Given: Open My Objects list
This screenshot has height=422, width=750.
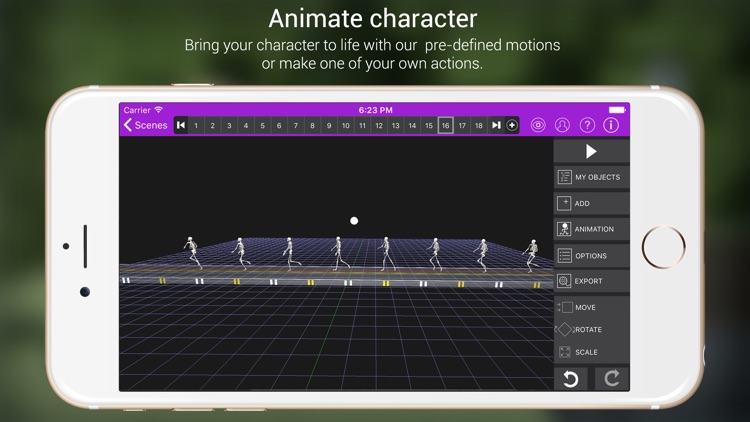Looking at the screenshot, I should pyautogui.click(x=591, y=177).
